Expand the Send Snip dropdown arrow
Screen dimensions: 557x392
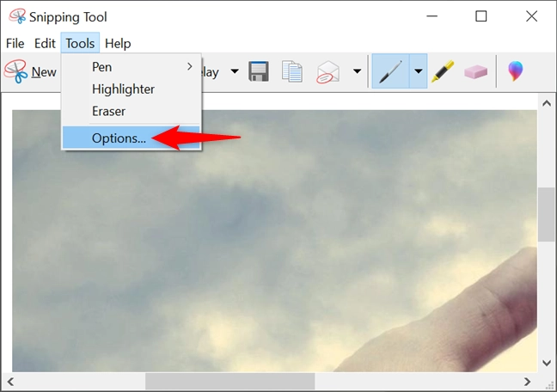click(x=357, y=71)
